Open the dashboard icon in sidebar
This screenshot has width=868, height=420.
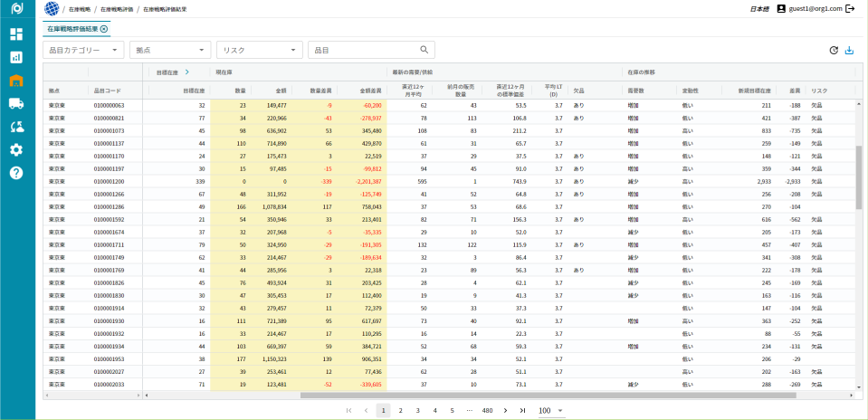(16, 34)
